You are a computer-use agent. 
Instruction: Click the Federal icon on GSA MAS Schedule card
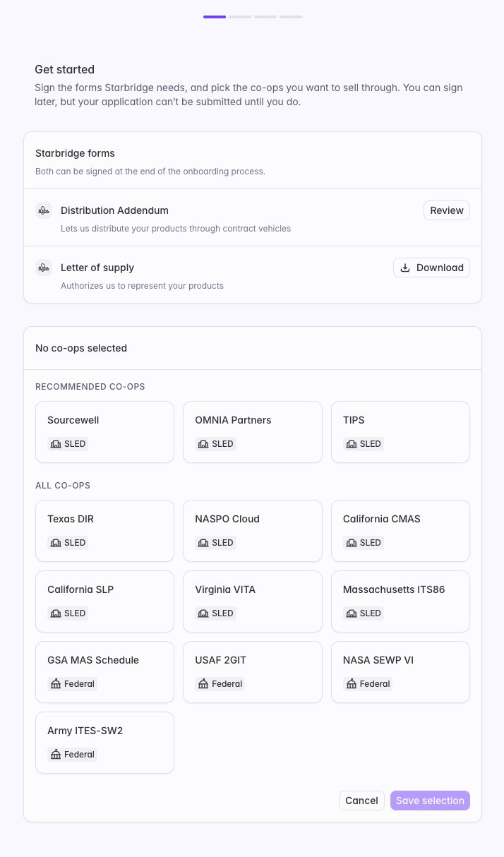[x=56, y=684]
